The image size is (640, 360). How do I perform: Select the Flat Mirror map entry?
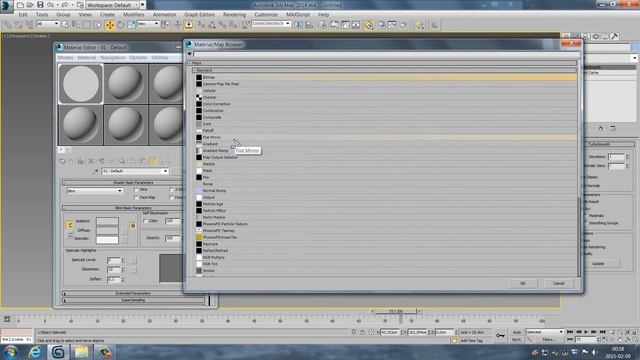(x=386, y=137)
